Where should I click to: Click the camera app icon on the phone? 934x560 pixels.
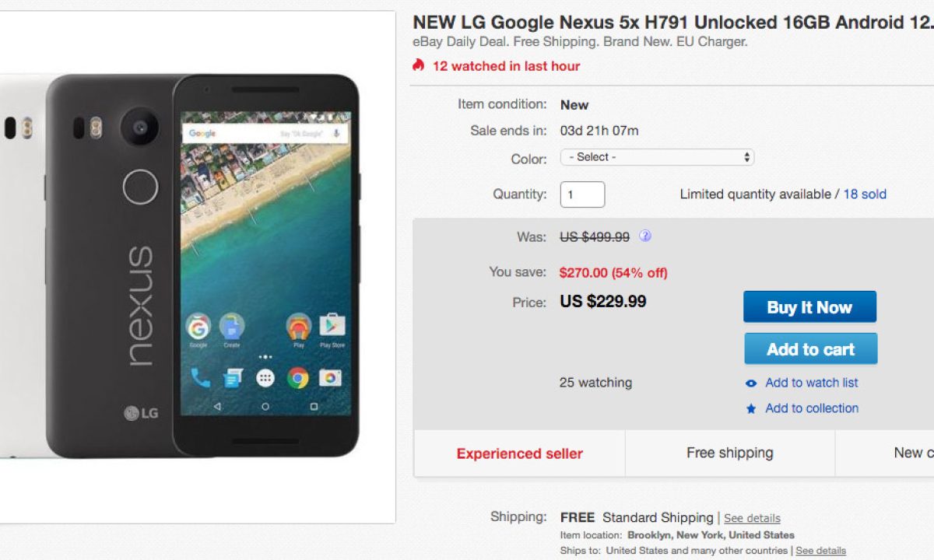click(330, 378)
